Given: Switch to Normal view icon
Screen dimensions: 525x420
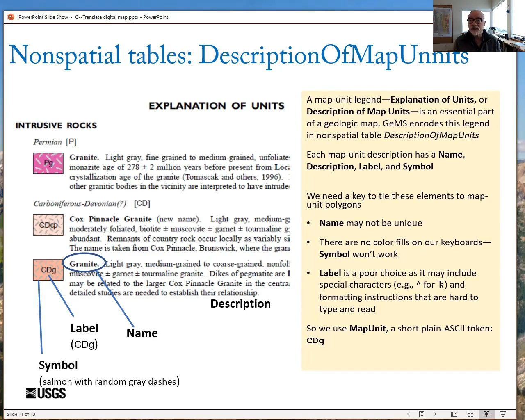Looking at the screenshot, I should [454, 414].
